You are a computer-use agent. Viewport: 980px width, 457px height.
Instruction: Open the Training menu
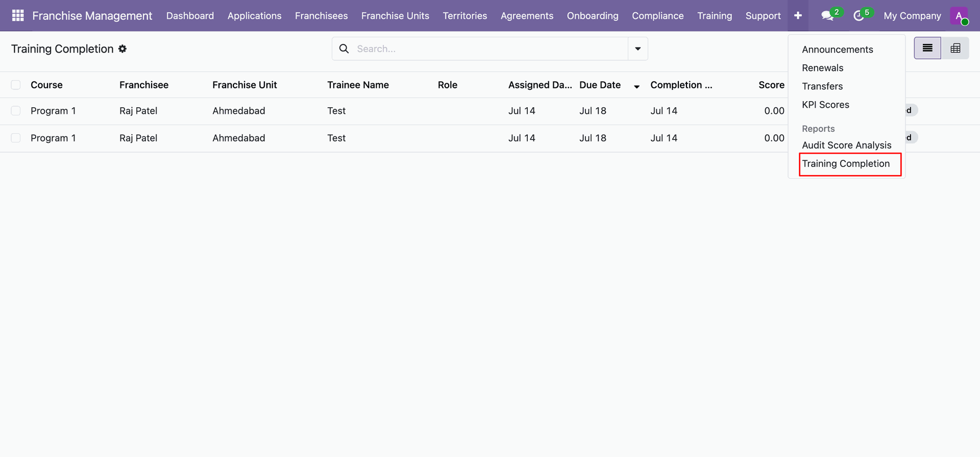click(715, 16)
